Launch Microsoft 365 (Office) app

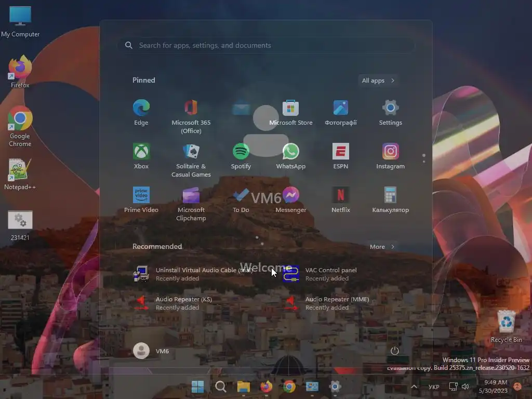click(x=191, y=117)
